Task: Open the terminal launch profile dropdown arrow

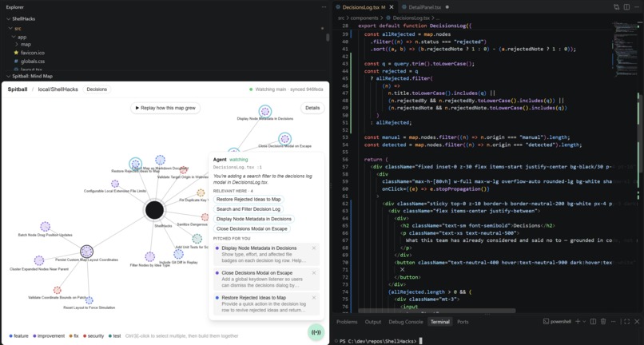Action: coord(584,322)
